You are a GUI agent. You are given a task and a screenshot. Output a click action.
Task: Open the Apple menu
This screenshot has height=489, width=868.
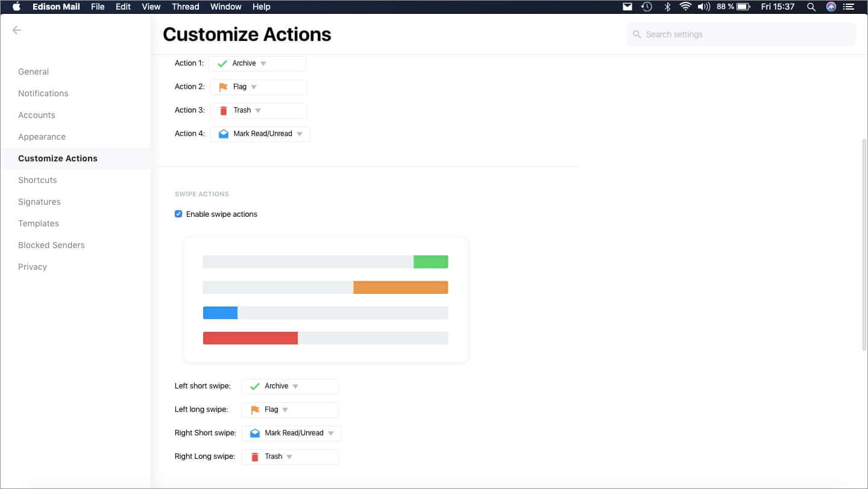click(16, 7)
